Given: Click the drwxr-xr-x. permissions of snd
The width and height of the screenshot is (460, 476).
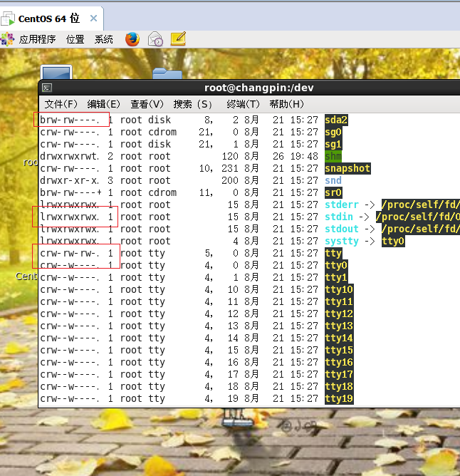Looking at the screenshot, I should pyautogui.click(x=70, y=180).
